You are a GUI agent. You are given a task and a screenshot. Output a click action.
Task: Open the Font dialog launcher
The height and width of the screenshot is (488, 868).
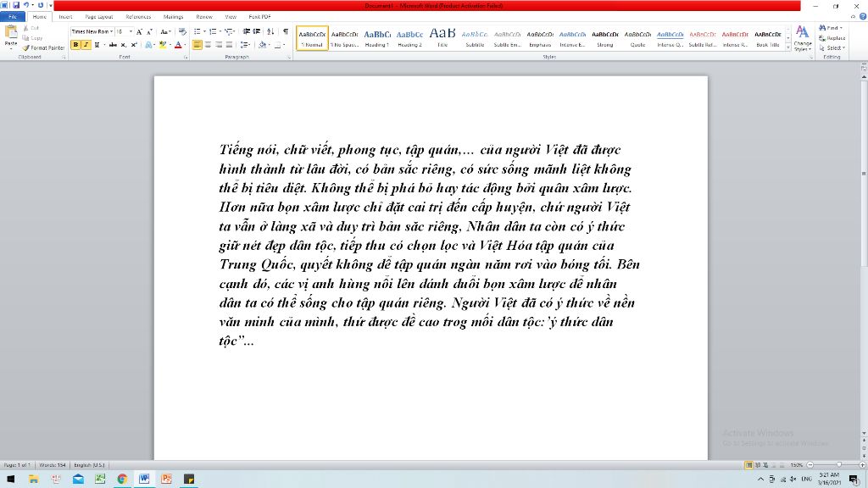[x=186, y=57]
